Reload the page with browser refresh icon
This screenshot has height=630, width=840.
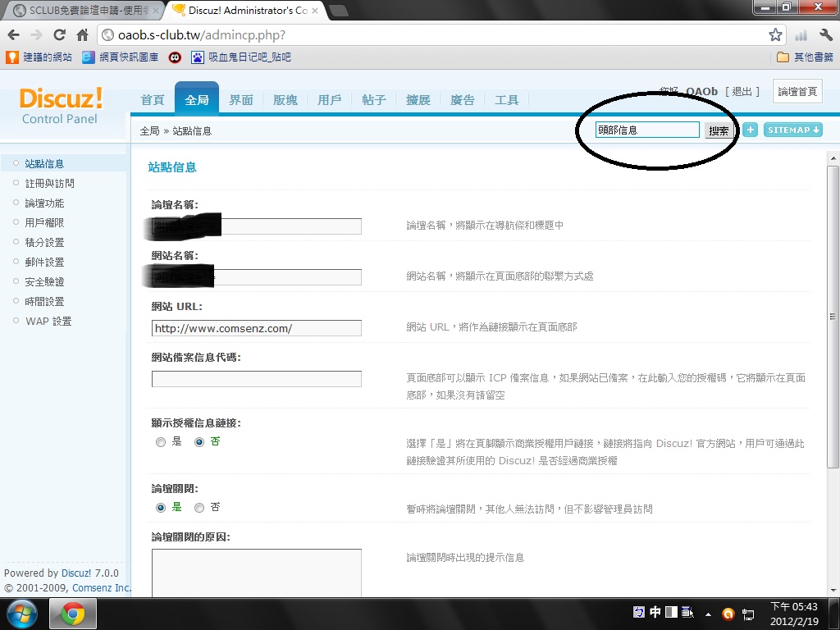[x=59, y=35]
